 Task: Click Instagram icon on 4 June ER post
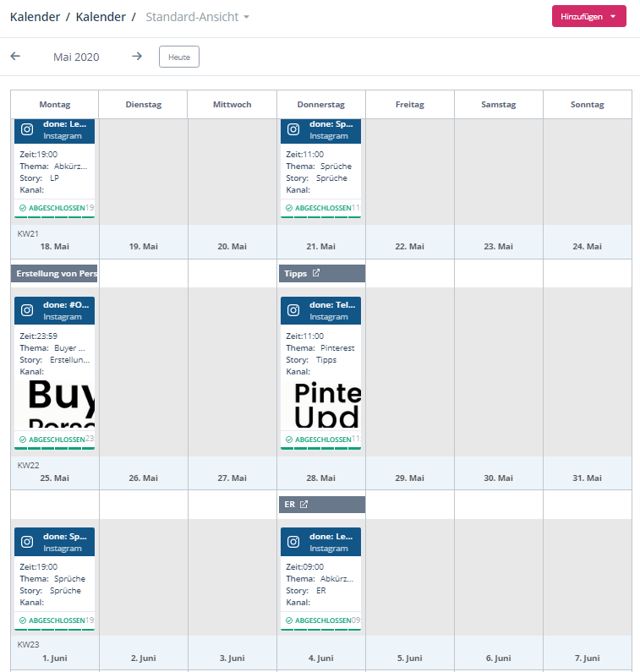[293, 542]
